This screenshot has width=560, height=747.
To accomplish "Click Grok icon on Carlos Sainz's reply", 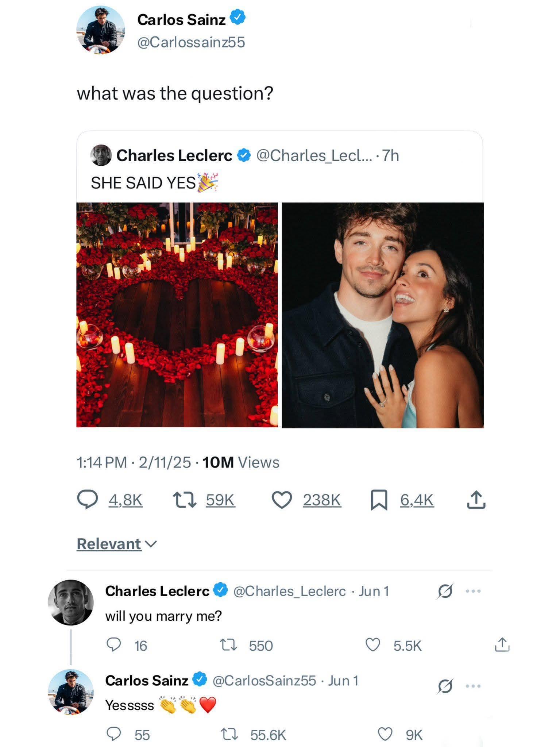I will pyautogui.click(x=445, y=686).
